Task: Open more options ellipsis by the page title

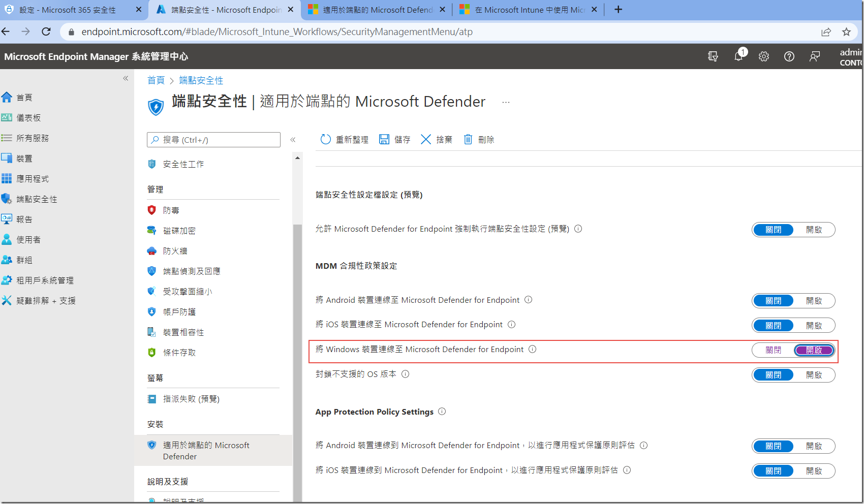Action: pos(506,102)
